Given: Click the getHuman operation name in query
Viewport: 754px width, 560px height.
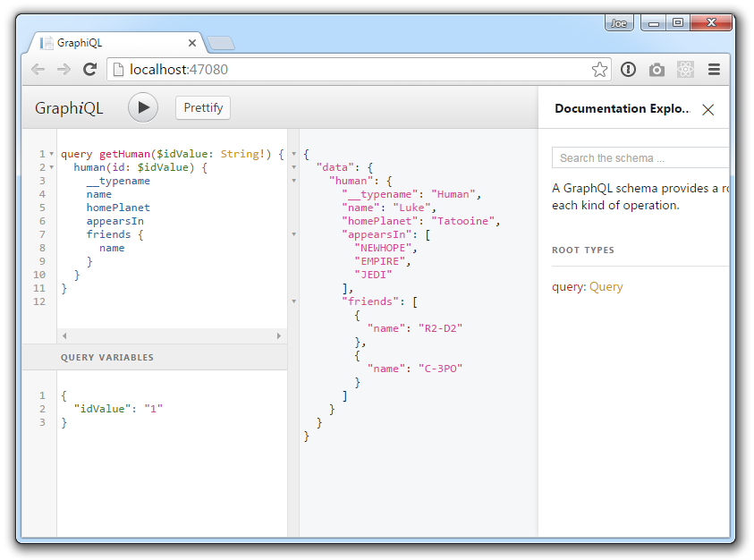Looking at the screenshot, I should 124,154.
